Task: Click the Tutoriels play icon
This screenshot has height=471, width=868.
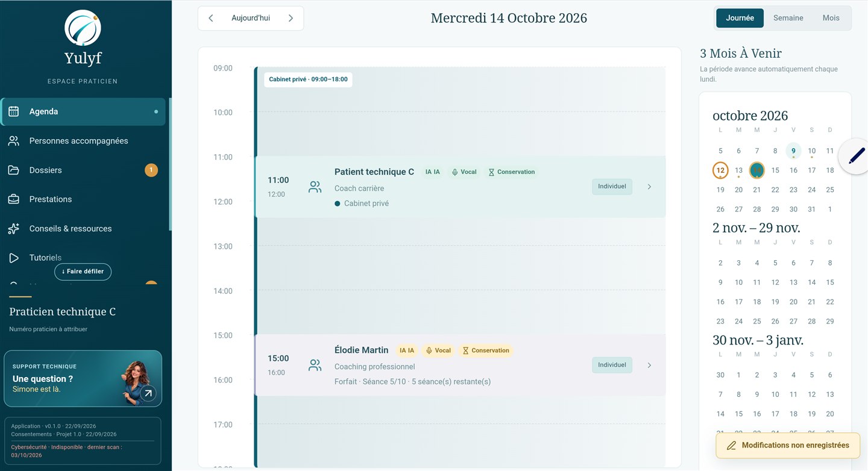Action: [13, 258]
